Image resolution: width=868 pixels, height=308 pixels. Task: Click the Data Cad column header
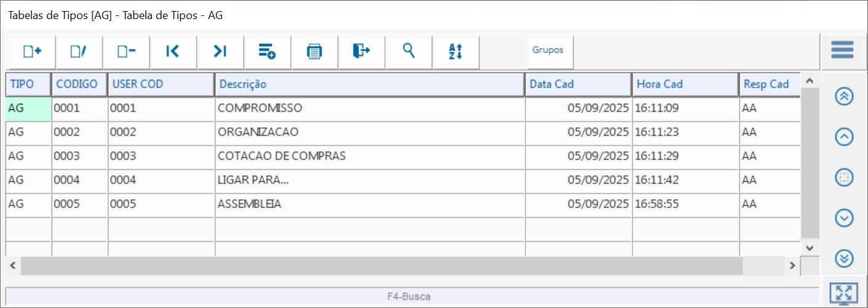[x=578, y=84]
